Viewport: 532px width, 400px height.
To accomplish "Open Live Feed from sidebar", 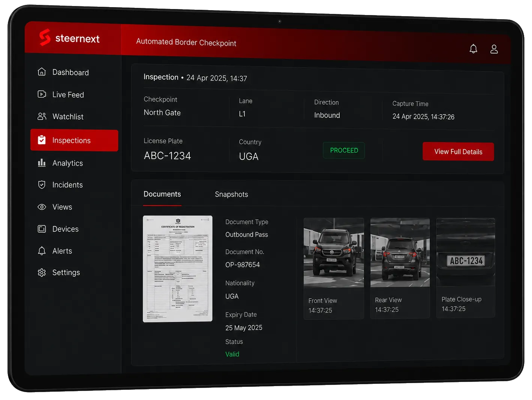I will [x=68, y=94].
